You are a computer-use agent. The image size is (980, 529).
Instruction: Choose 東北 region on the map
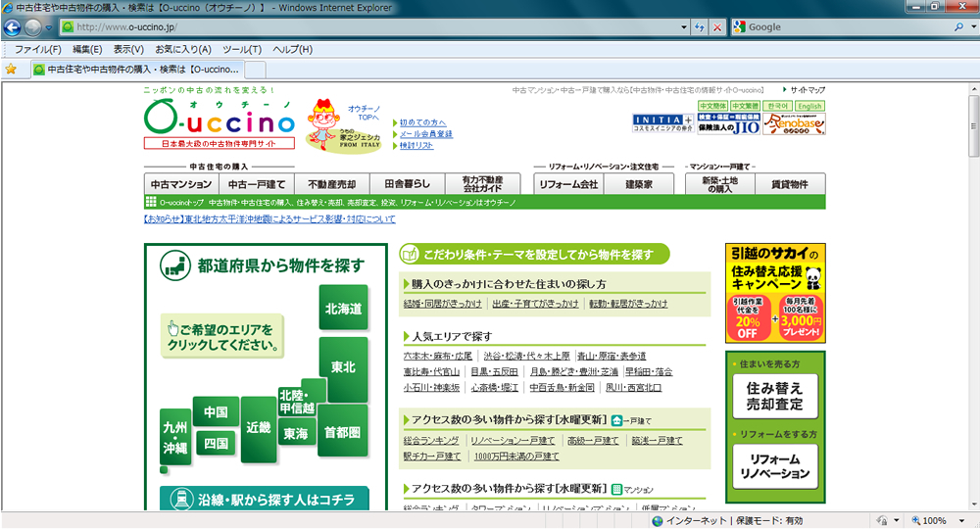pyautogui.click(x=343, y=368)
